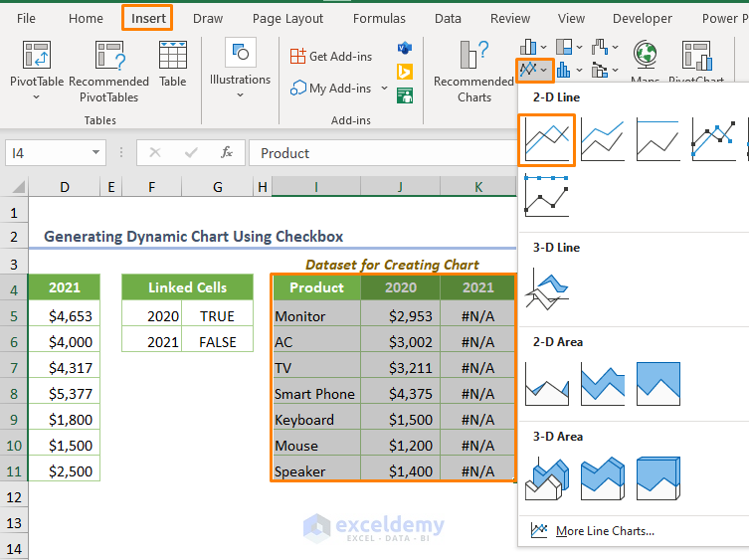Image resolution: width=749 pixels, height=560 pixels.
Task: Open the Illustrations group
Action: tap(240, 68)
